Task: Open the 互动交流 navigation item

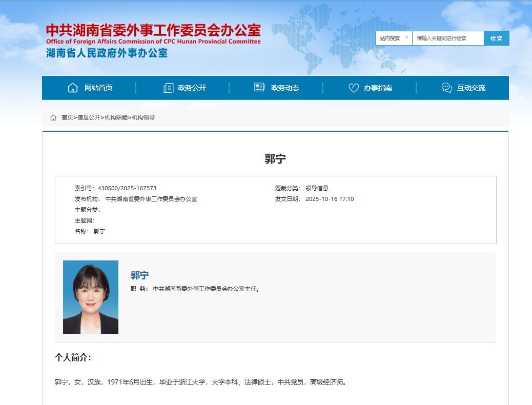Action: pos(471,88)
